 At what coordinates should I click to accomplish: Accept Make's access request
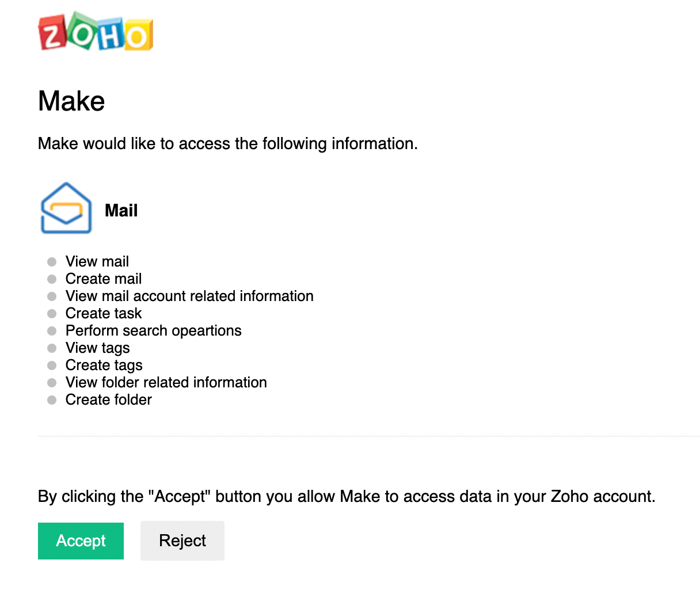pos(81,541)
